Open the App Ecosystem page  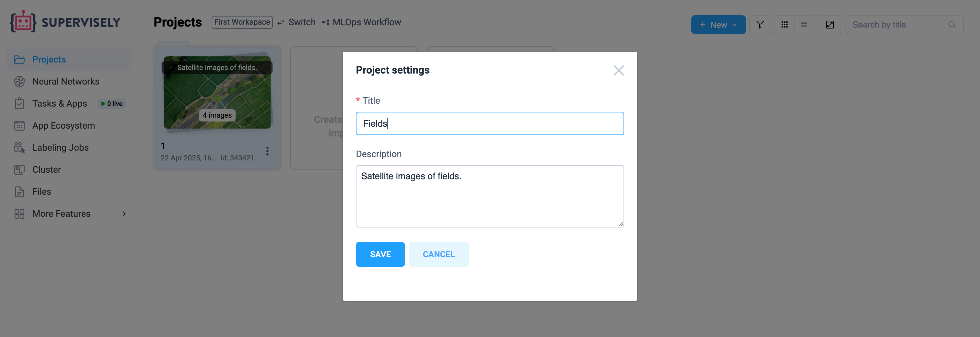pyautogui.click(x=64, y=125)
